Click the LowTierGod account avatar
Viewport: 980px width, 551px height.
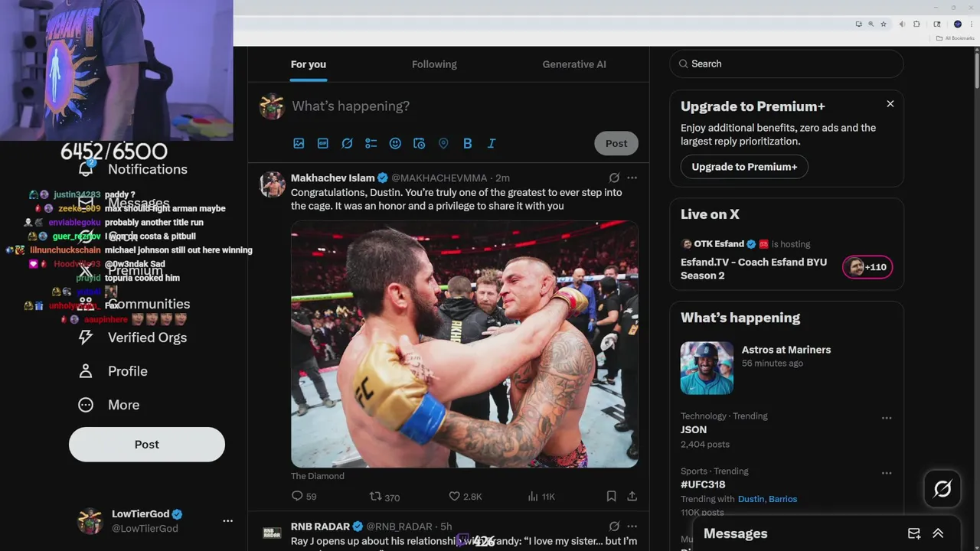click(90, 520)
